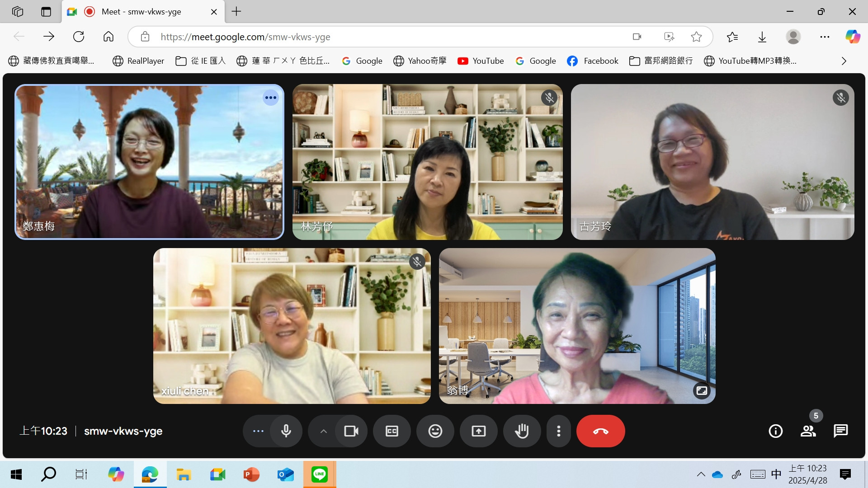Click the present screen share button
This screenshot has height=488, width=868.
(478, 431)
